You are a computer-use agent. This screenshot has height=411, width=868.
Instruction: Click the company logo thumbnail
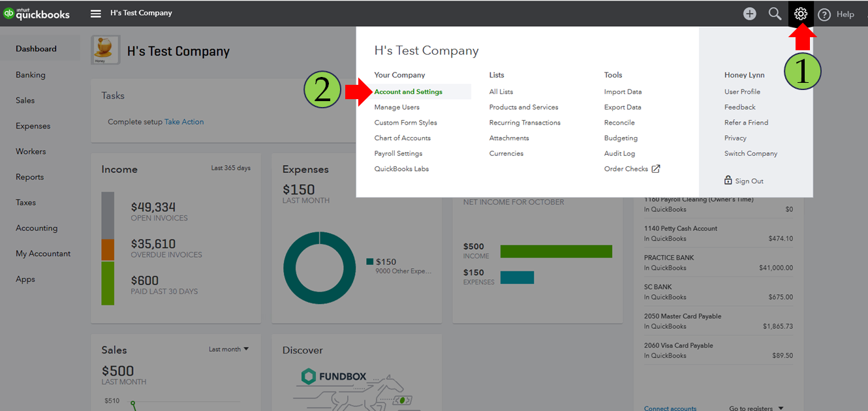click(x=106, y=50)
